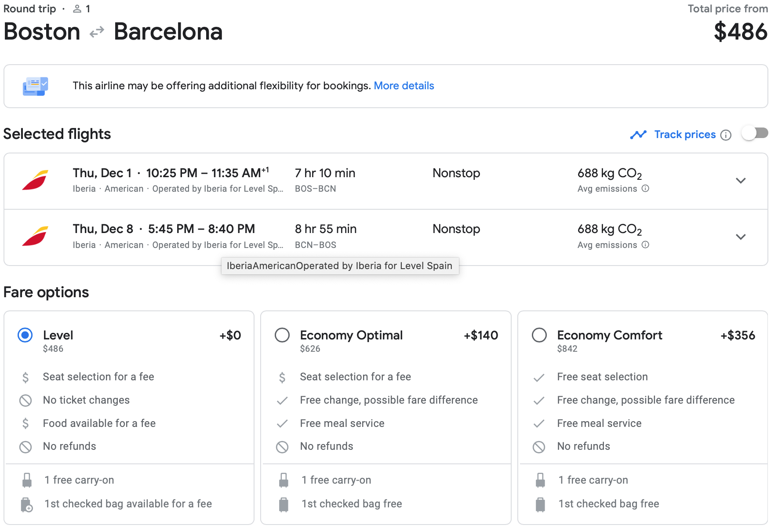Click the Economy Optimal +$140 price
Viewport: 778px width, 532px height.
tap(481, 335)
